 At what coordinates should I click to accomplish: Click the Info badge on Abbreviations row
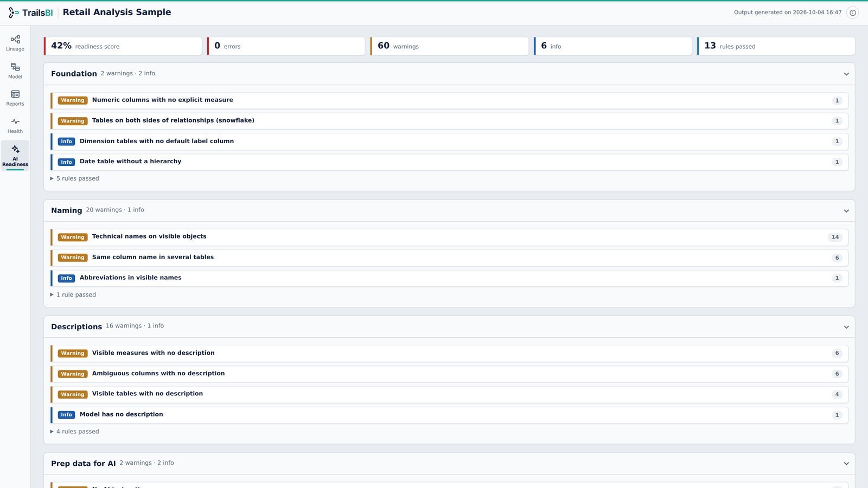[66, 278]
